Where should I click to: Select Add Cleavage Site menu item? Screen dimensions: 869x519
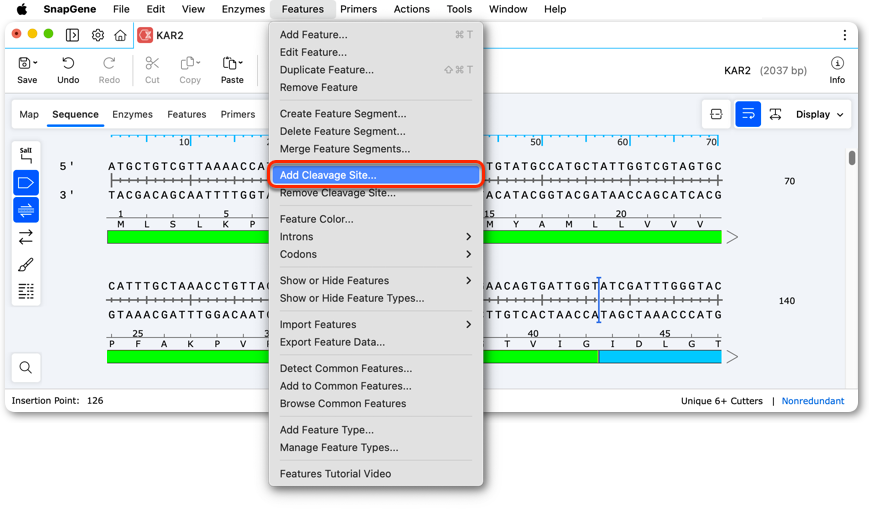(x=376, y=175)
